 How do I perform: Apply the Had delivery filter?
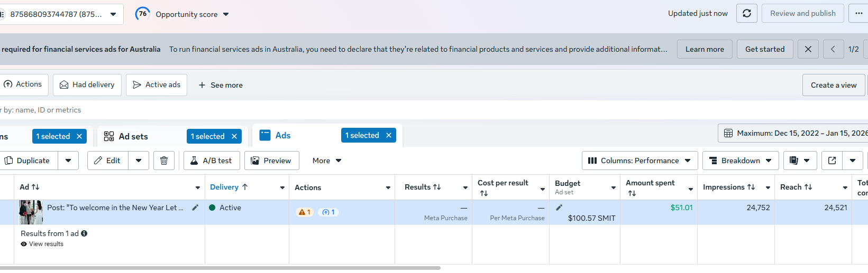tap(87, 84)
